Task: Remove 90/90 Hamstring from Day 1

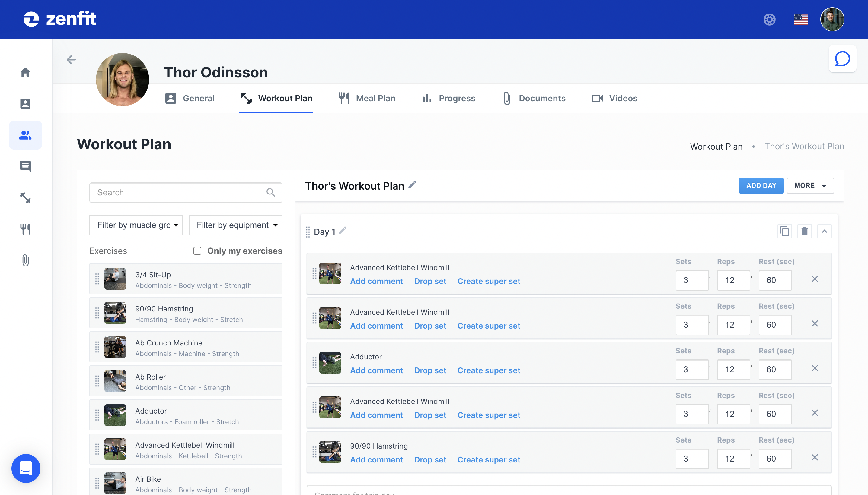Action: click(815, 458)
